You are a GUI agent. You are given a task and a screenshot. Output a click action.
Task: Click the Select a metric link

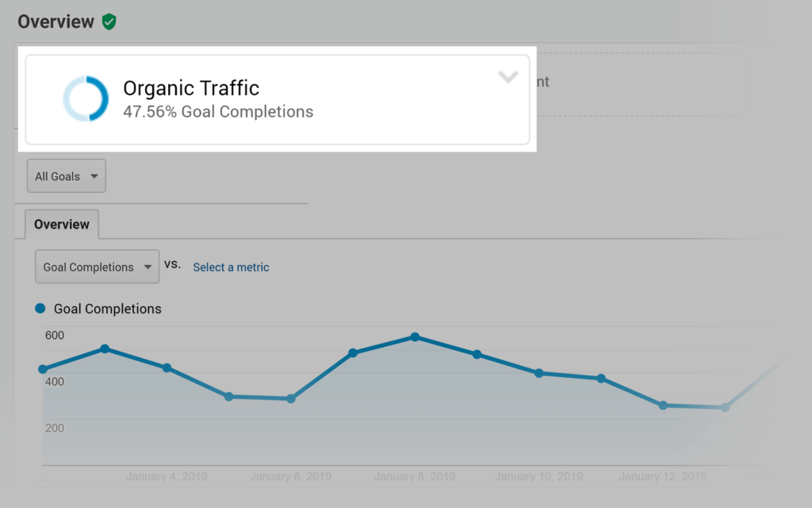coord(231,267)
